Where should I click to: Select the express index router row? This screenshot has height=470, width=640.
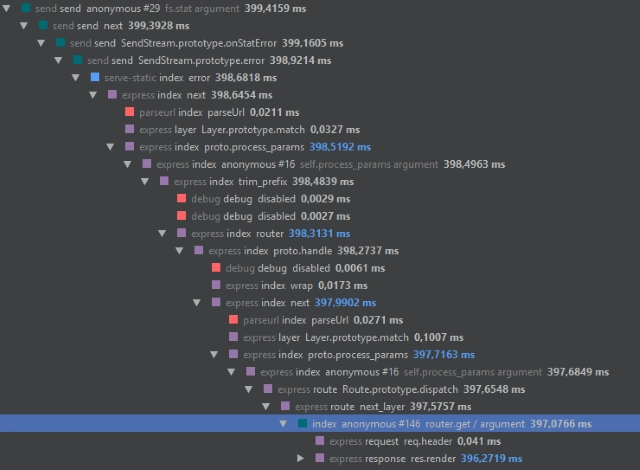click(x=320, y=233)
